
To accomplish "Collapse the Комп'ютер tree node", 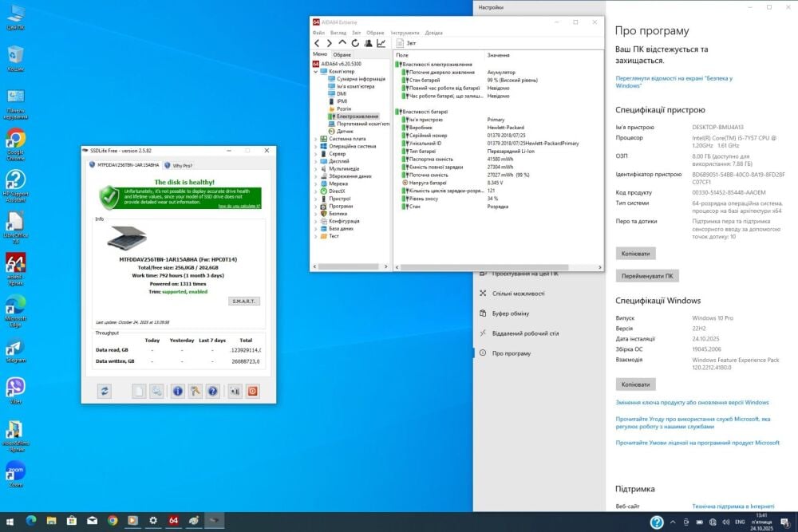I will [315, 72].
